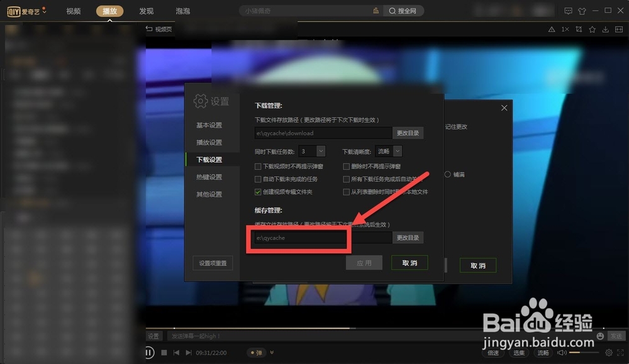Click 更改目录 for cache path
Screen dimensions: 629x364
[x=409, y=237]
